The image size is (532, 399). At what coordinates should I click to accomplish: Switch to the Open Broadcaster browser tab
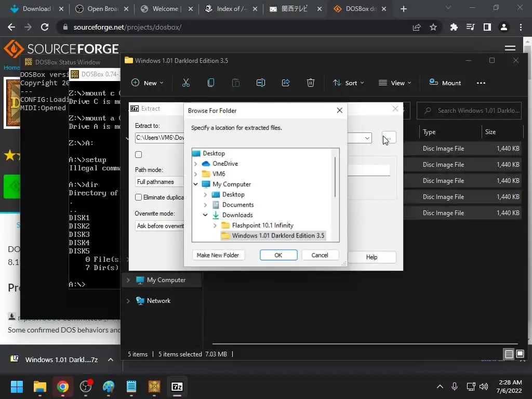click(x=102, y=9)
